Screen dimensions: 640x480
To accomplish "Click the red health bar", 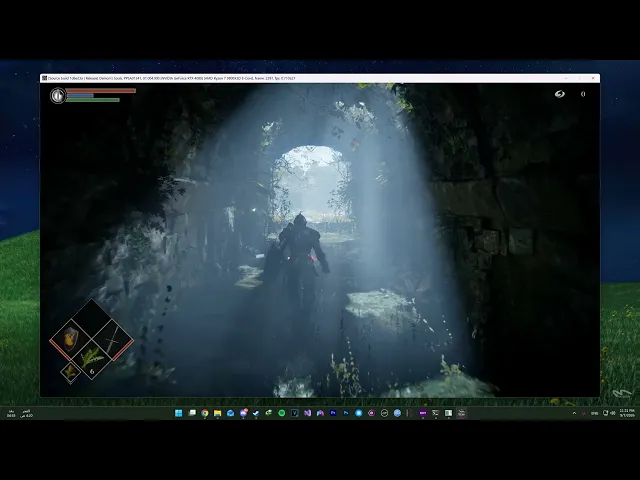I will 101,91.
